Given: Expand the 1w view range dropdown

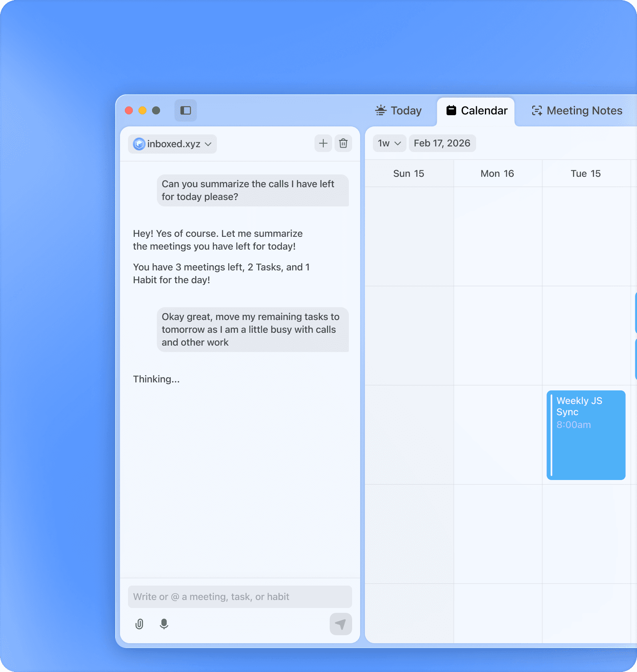Looking at the screenshot, I should (389, 143).
